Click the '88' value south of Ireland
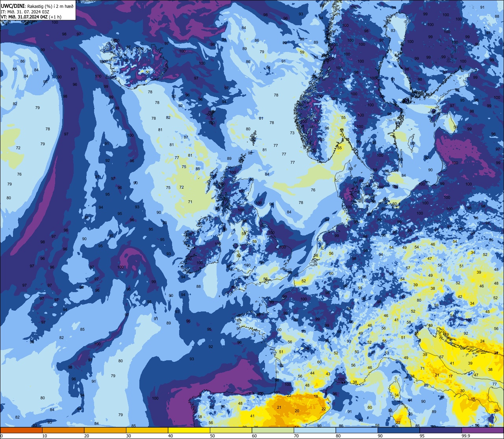This screenshot has height=439, width=504. coord(198,287)
